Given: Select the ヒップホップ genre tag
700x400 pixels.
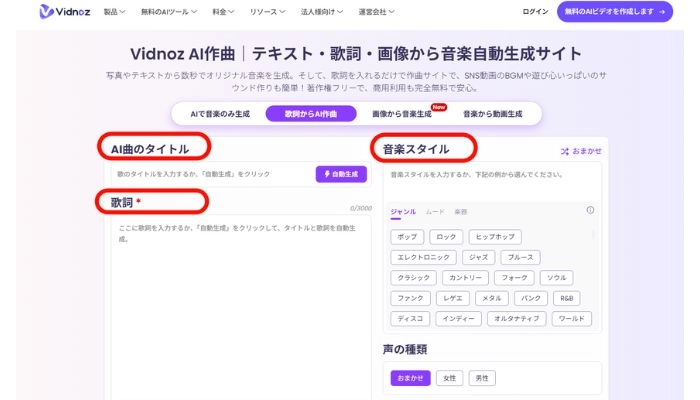Looking at the screenshot, I should [495, 237].
